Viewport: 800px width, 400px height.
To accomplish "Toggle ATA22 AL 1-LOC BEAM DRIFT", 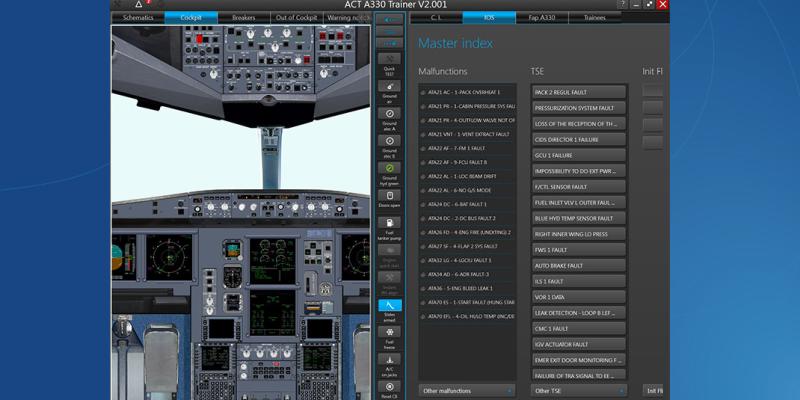I will pos(467,177).
